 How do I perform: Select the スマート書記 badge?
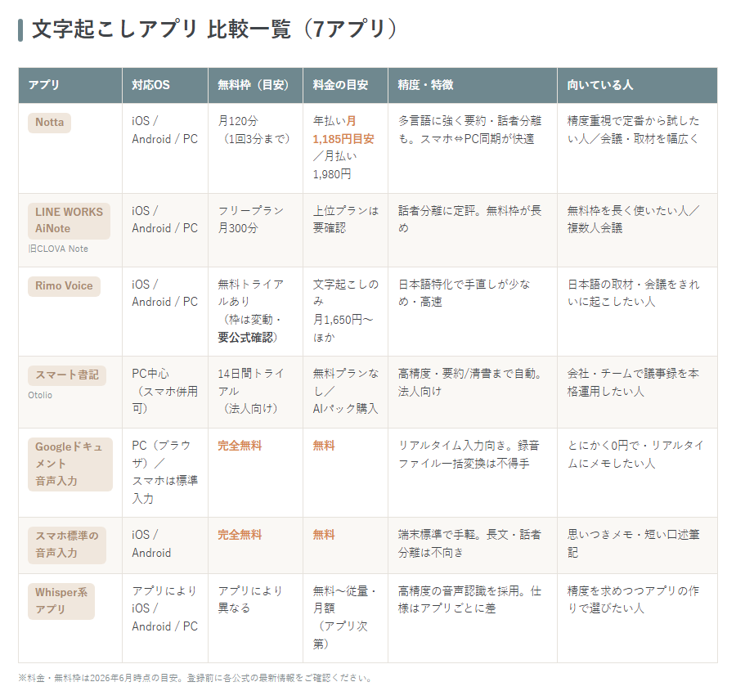coord(67,375)
